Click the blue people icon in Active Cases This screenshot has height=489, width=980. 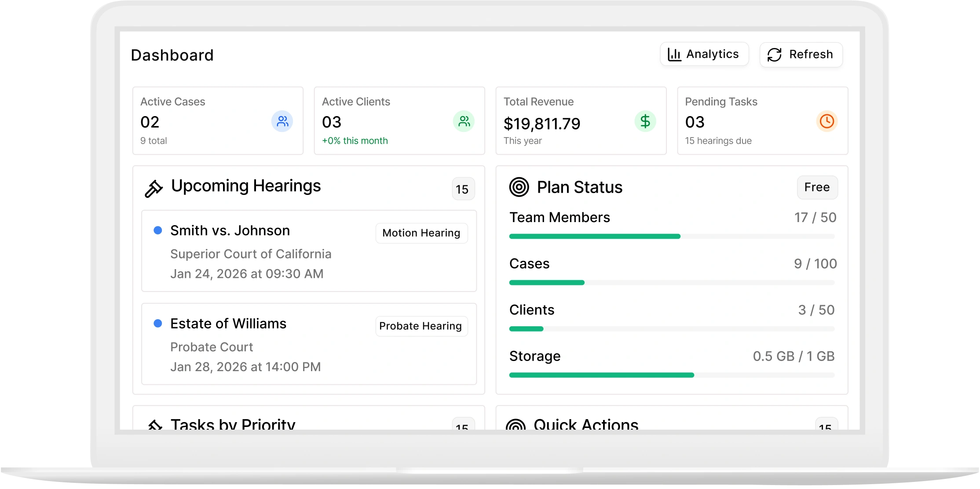pyautogui.click(x=282, y=121)
